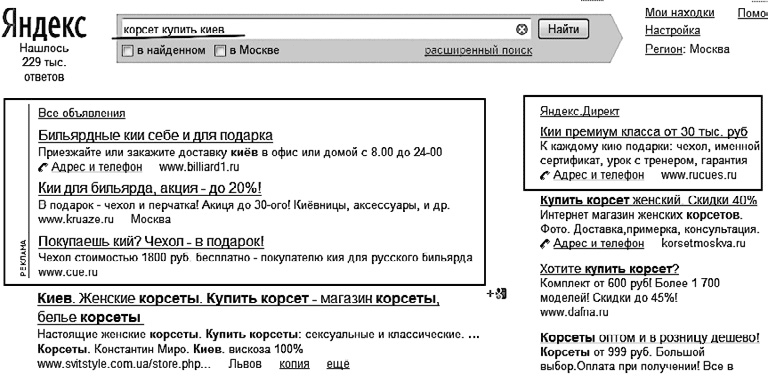Open ad 'Купить корсет женский. Скидки 40%'
Viewport: 768px width, 376px height.
(x=648, y=200)
